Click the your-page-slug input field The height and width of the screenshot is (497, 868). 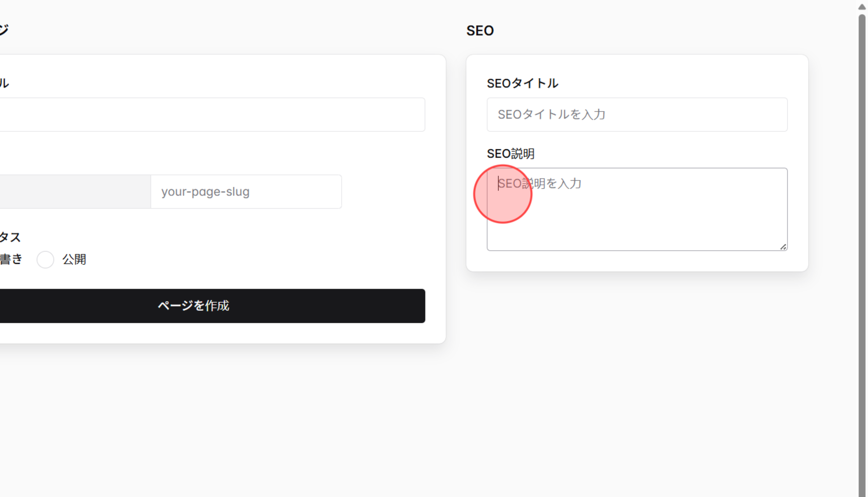246,192
